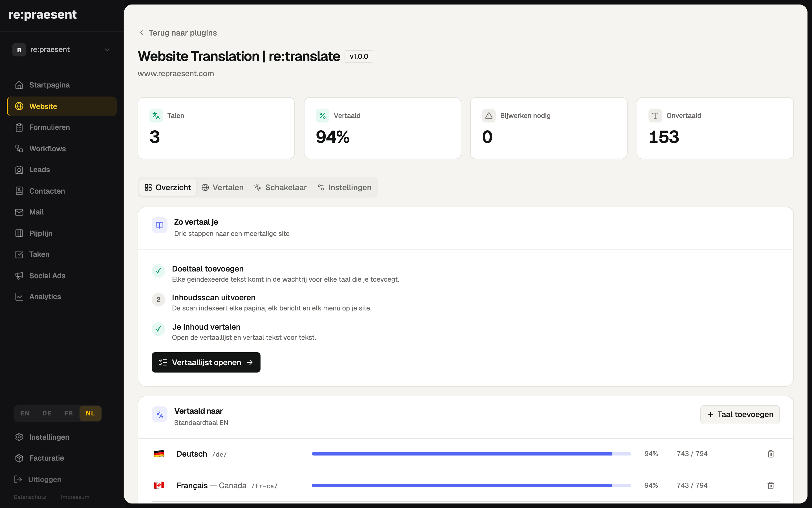Image resolution: width=812 pixels, height=508 pixels.
Task: Switch interface language to FR
Action: [69, 413]
